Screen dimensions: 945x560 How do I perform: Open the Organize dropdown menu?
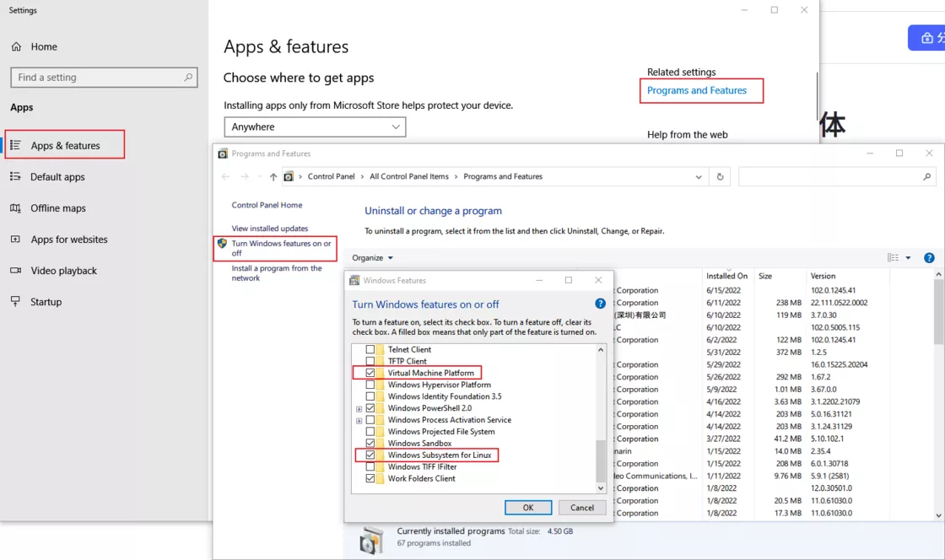click(x=372, y=258)
